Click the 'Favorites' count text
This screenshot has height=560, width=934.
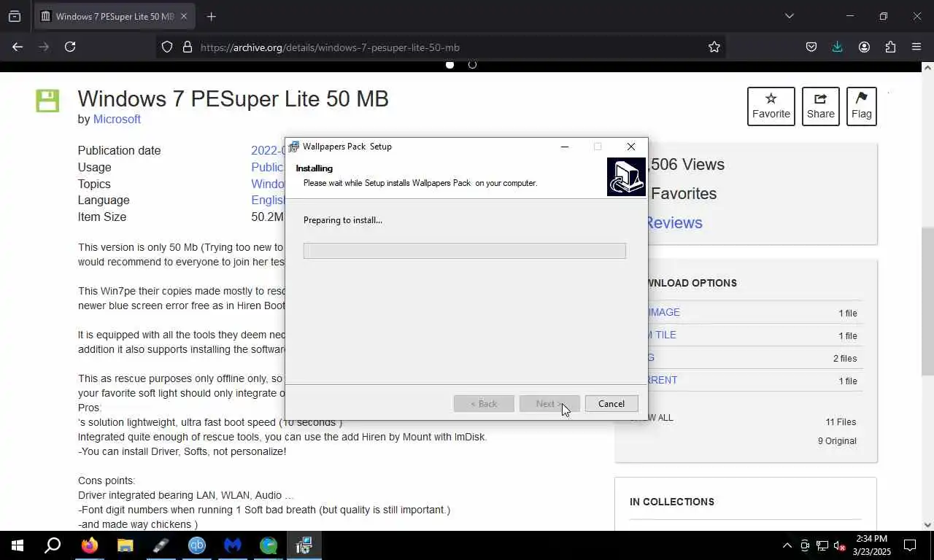coord(684,193)
